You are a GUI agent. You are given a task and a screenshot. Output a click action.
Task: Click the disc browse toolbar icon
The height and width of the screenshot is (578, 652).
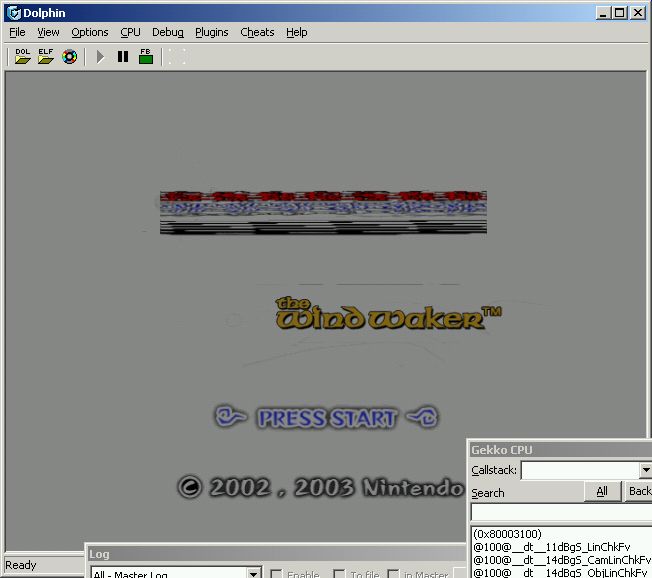[69, 57]
